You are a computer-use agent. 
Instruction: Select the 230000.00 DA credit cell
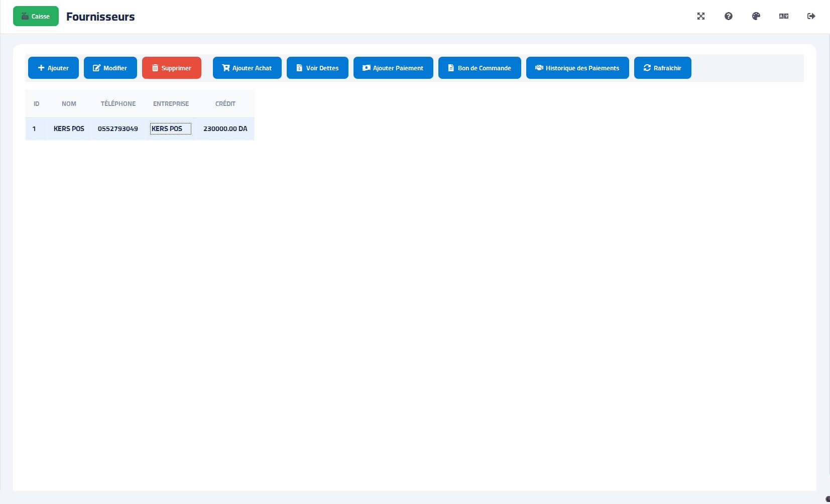tap(225, 129)
